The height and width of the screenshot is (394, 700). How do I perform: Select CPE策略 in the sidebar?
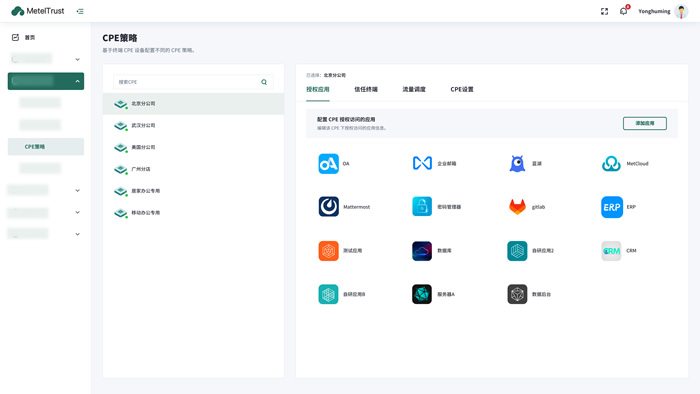pos(46,146)
